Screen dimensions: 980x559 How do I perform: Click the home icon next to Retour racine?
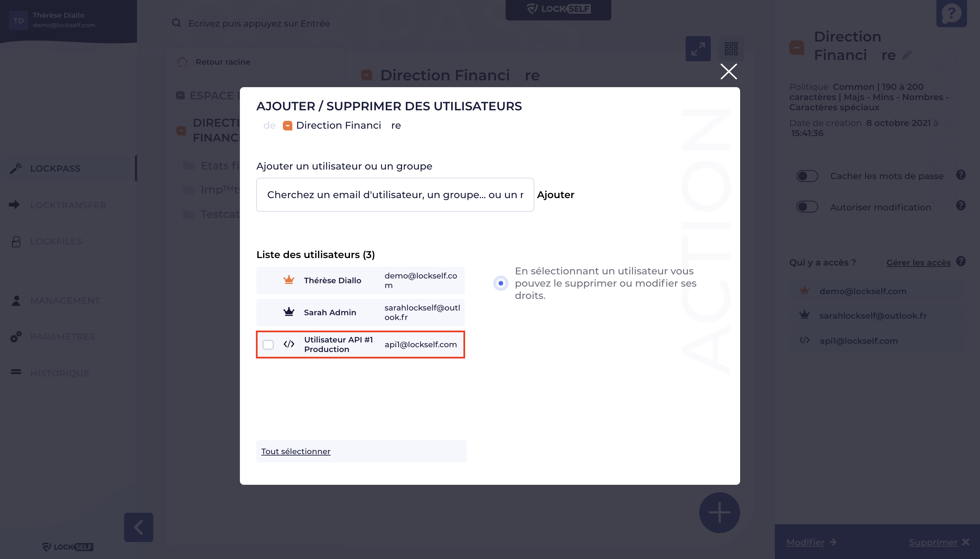(183, 62)
